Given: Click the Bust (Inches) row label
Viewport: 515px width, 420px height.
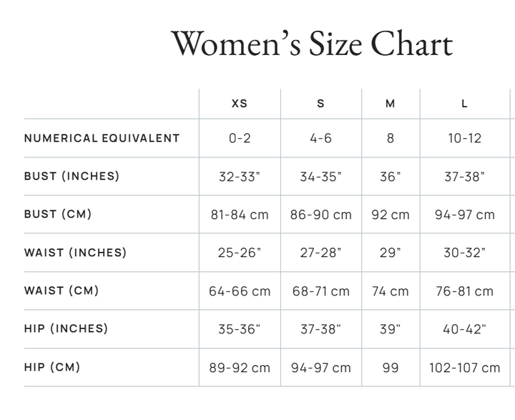Looking at the screenshot, I should (72, 176).
